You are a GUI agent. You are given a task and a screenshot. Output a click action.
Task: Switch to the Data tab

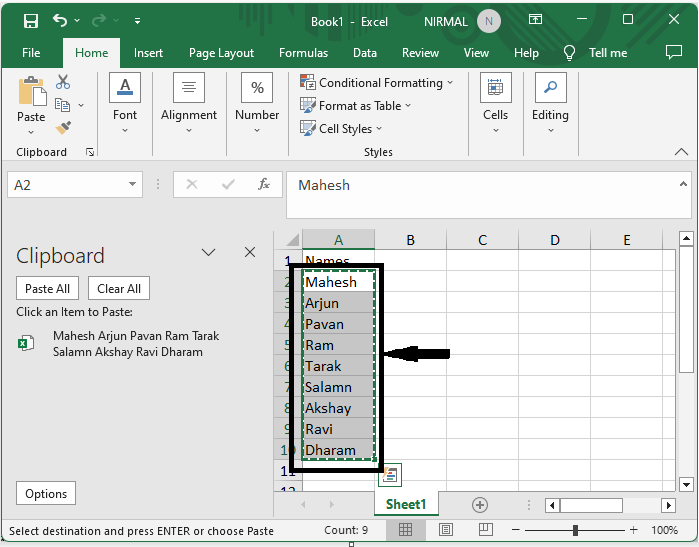[x=365, y=53]
